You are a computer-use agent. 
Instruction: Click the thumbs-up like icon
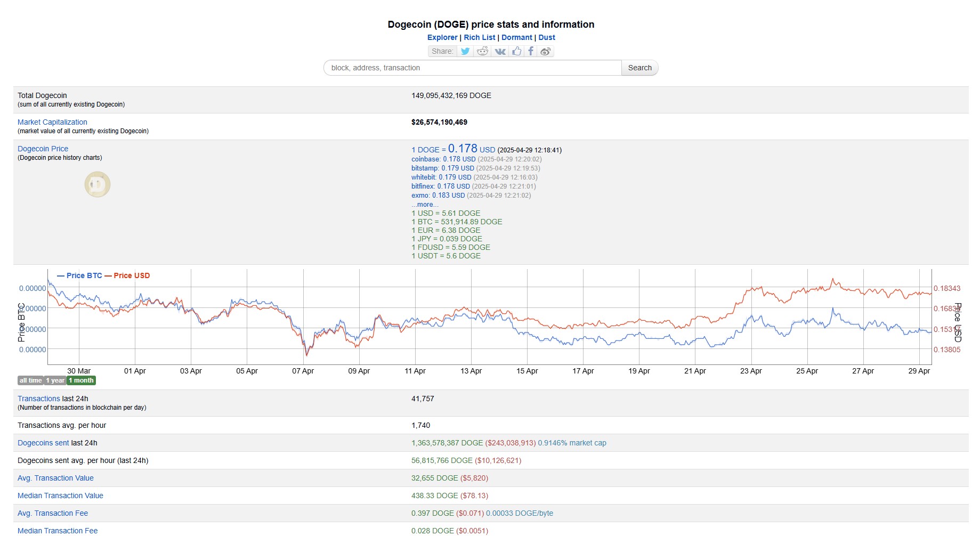pos(516,51)
